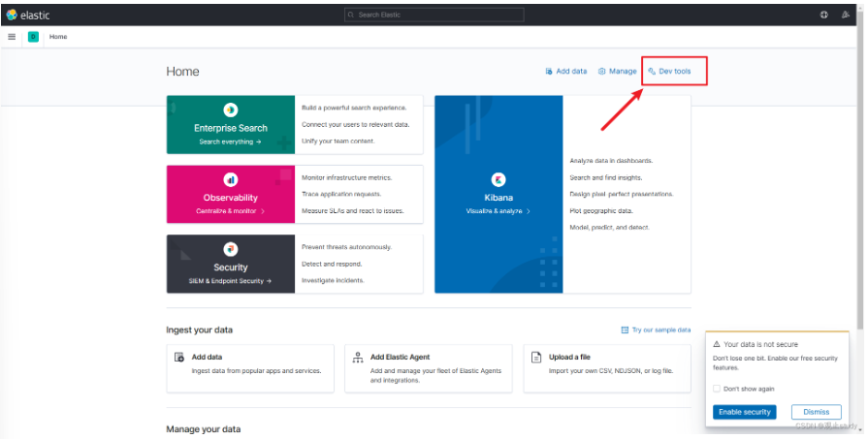The height and width of the screenshot is (439, 868).
Task: Open Dev tools
Action: pos(669,72)
